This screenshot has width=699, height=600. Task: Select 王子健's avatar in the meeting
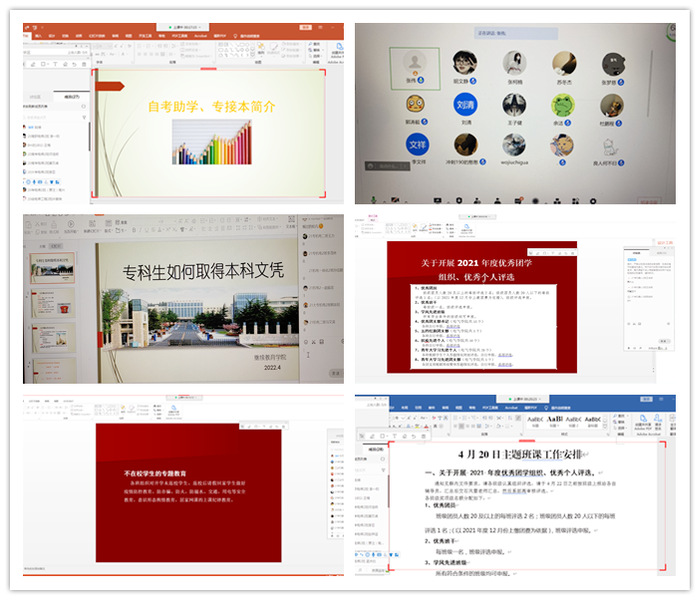click(514, 104)
